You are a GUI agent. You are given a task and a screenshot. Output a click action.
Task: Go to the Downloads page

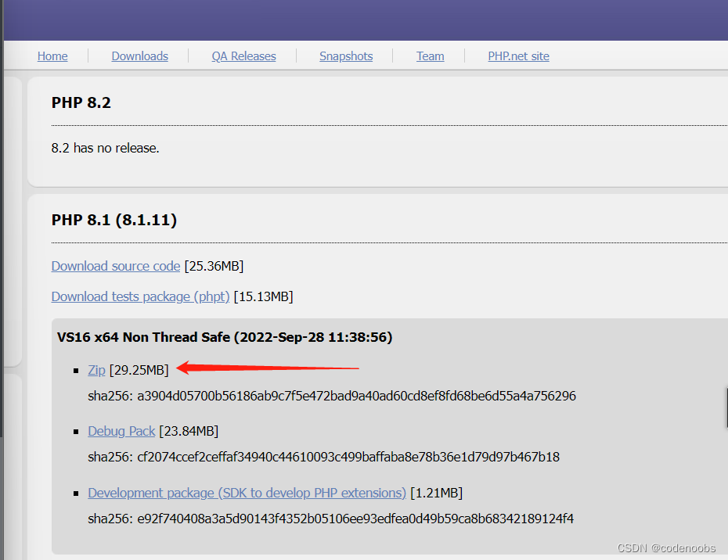(x=140, y=56)
